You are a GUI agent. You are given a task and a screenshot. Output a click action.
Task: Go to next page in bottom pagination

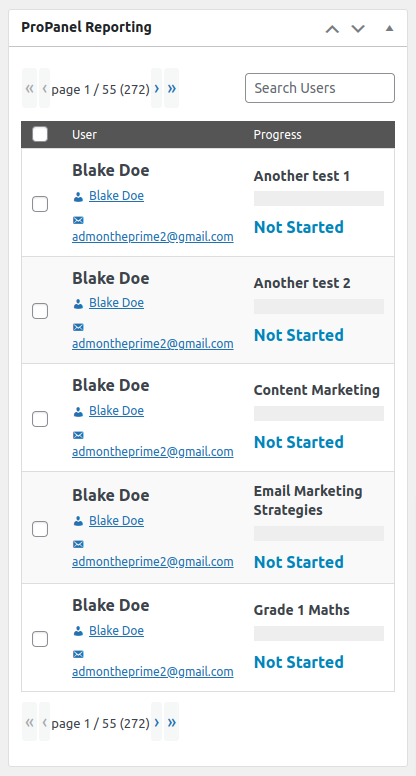click(157, 722)
